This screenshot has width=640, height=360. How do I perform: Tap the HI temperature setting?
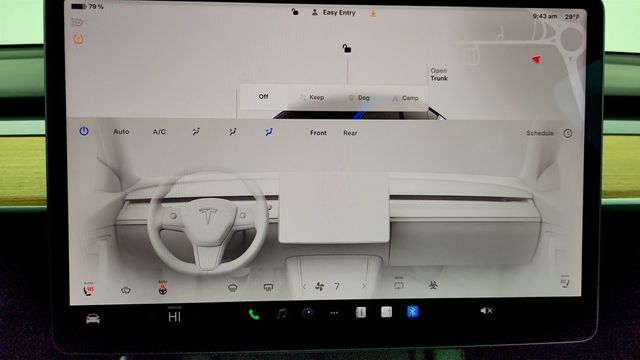click(x=174, y=316)
